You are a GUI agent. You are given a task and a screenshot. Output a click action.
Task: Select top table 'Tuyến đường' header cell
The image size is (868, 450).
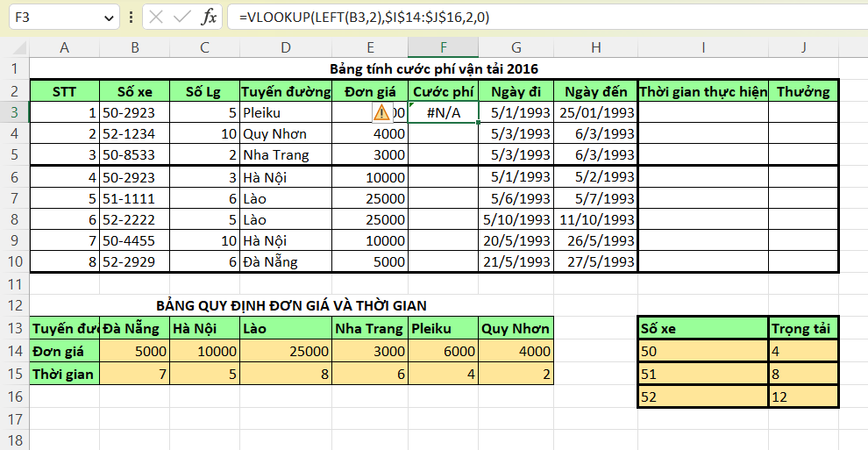pos(286,91)
